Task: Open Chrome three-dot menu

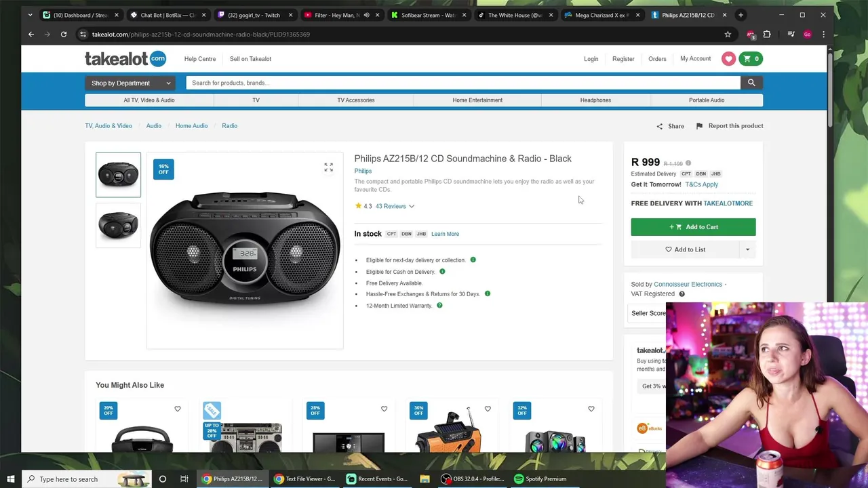Action: pos(823,34)
